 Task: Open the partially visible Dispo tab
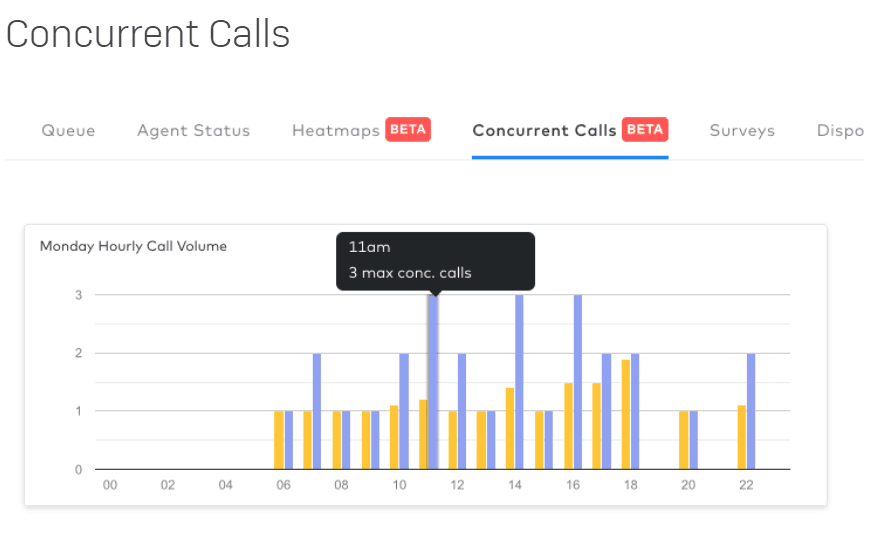(x=839, y=131)
